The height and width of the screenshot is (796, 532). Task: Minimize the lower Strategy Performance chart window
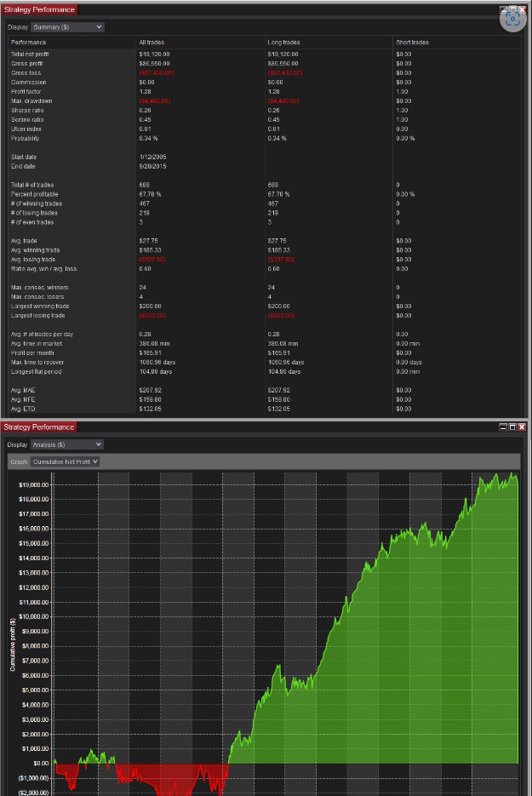click(x=503, y=427)
